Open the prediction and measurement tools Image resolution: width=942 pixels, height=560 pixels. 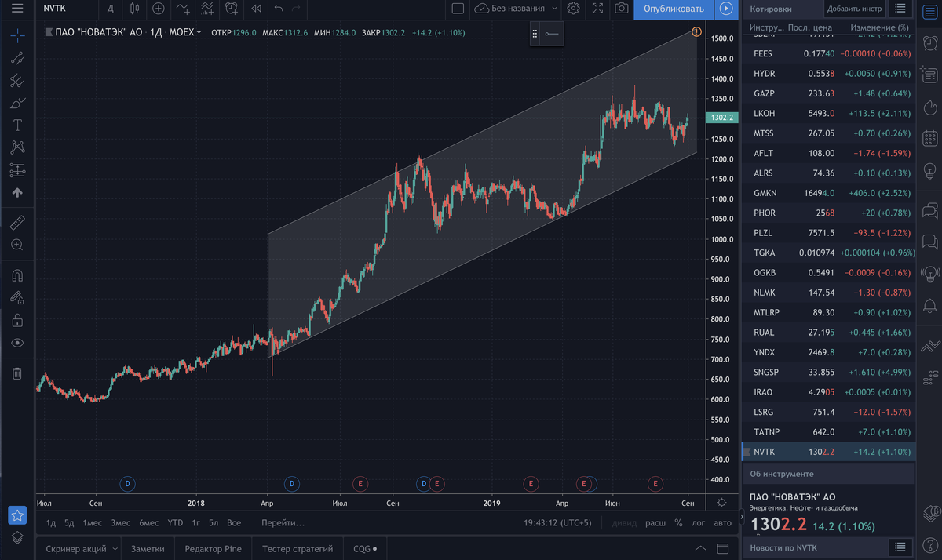17,169
